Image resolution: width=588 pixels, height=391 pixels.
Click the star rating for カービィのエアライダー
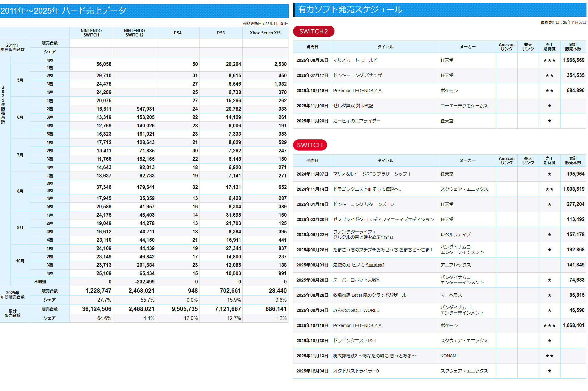(x=549, y=121)
